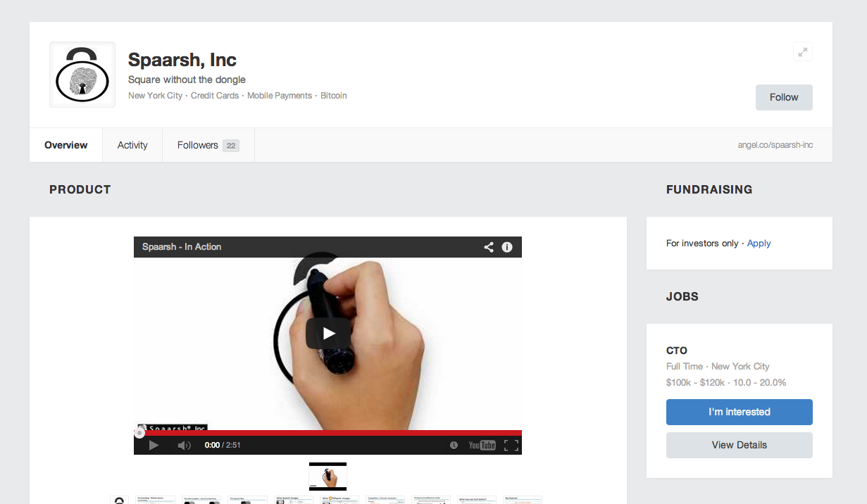Image resolution: width=867 pixels, height=504 pixels.
Task: Click the expand arrows icon on the profile header
Action: (x=802, y=51)
